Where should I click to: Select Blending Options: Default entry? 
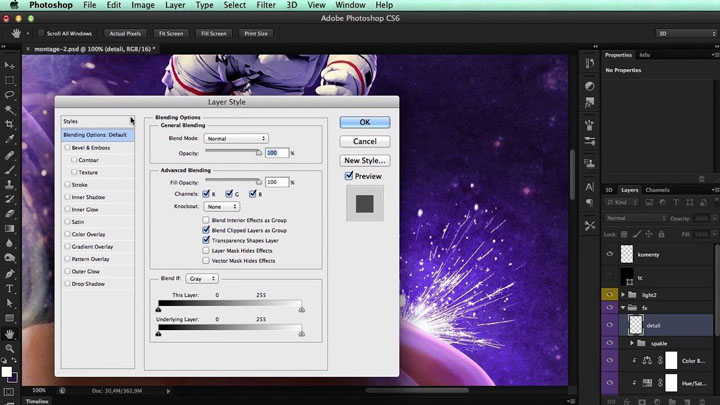(98, 135)
